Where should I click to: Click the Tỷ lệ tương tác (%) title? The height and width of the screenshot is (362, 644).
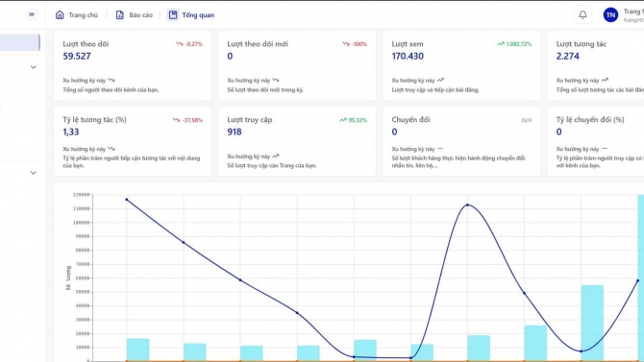94,120
